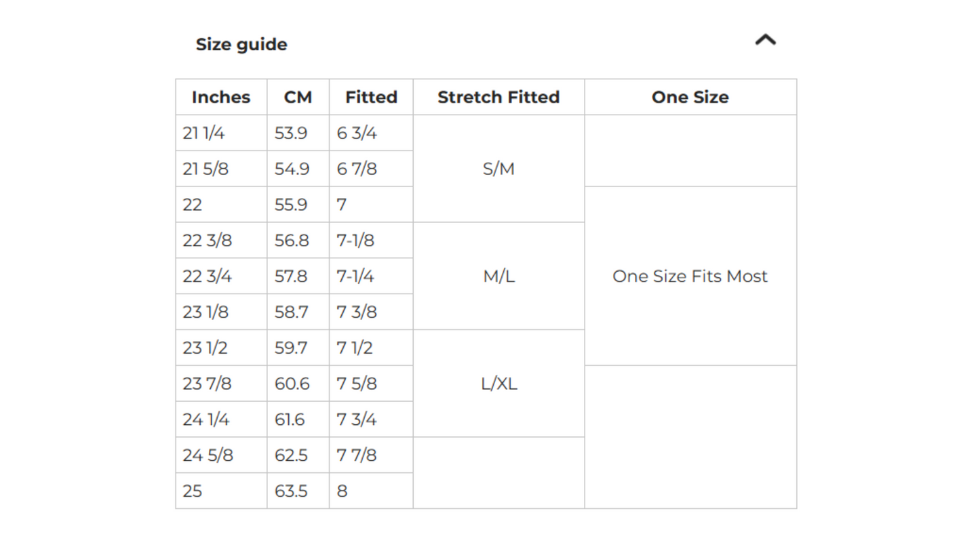This screenshot has width=980, height=551.
Task: Click the 6 7/8 fitted size cell
Action: point(357,169)
